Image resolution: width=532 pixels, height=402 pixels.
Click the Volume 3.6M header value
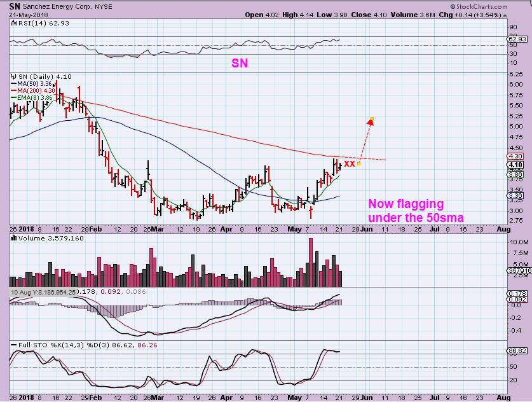413,15
